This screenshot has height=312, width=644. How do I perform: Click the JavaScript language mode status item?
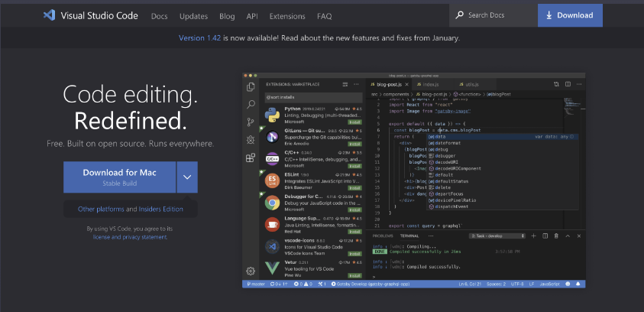549,284
